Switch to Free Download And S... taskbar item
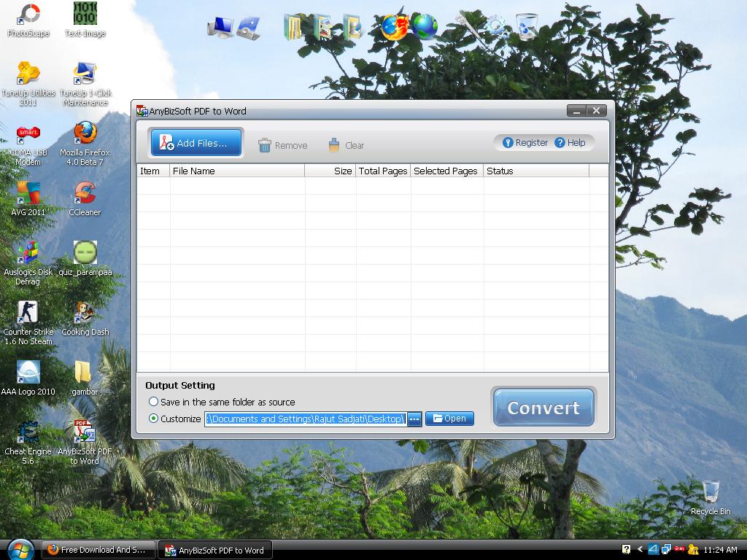Image resolution: width=747 pixels, height=560 pixels. point(98,550)
